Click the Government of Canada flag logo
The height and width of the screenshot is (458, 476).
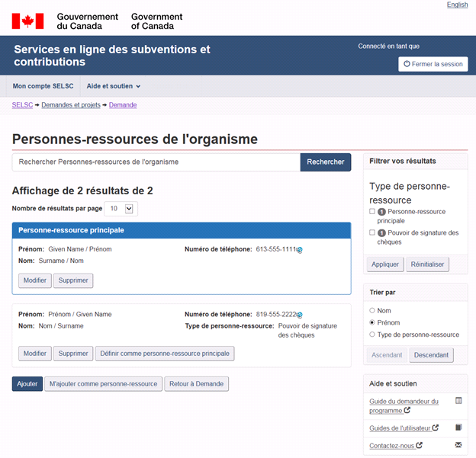point(27,21)
